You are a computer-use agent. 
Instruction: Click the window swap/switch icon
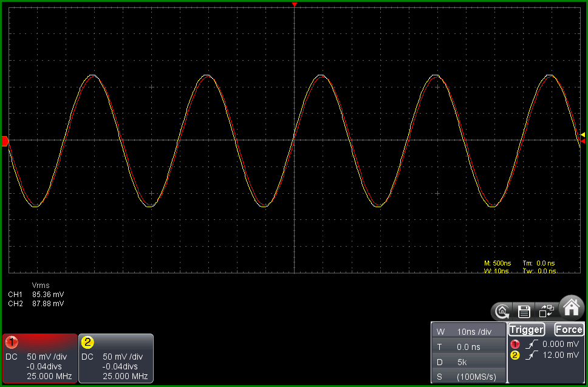tap(546, 312)
